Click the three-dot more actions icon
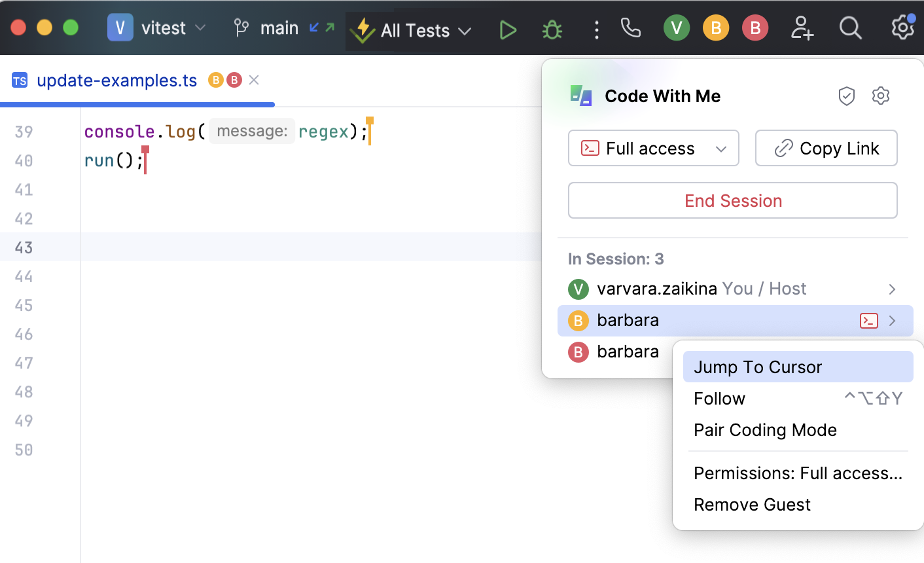 tap(596, 30)
